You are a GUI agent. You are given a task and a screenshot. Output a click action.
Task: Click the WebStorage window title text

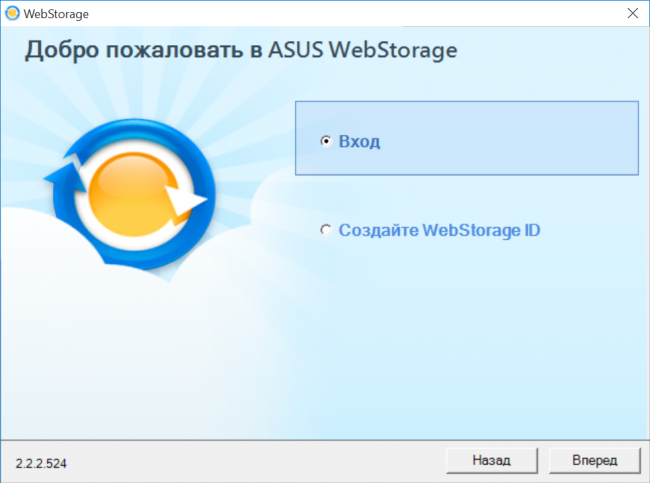pos(56,14)
